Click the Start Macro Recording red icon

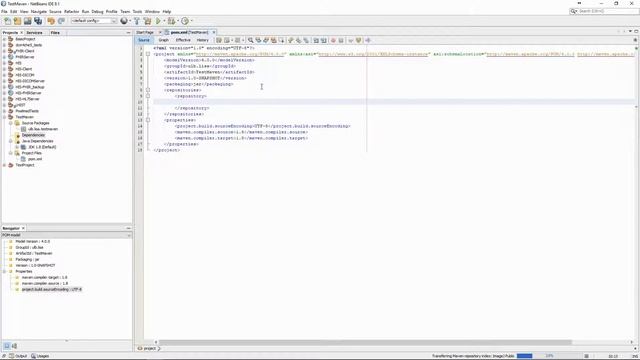[x=333, y=40]
